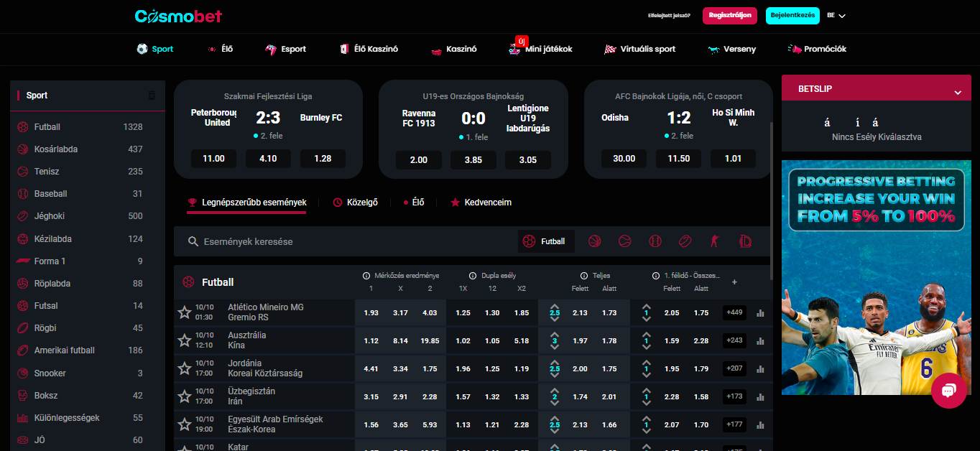Favorite the Üzbegisztán vs Irán match
The width and height of the screenshot is (980, 451).
click(x=185, y=396)
